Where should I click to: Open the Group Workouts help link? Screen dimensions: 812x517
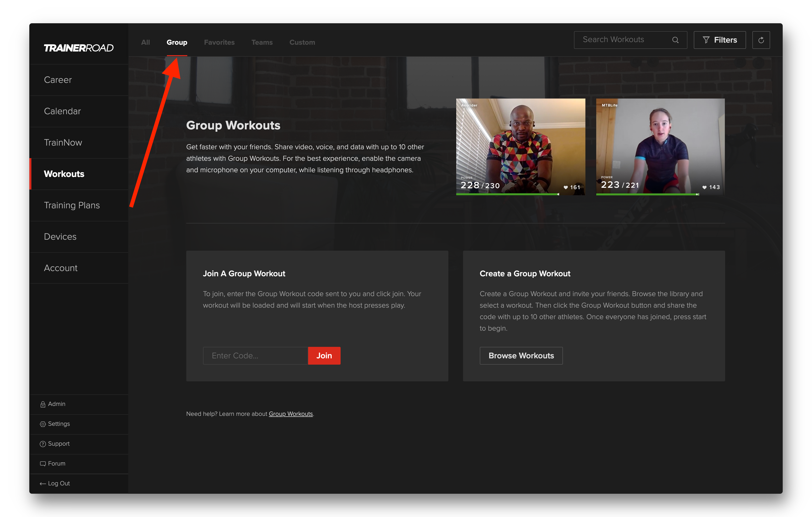291,414
